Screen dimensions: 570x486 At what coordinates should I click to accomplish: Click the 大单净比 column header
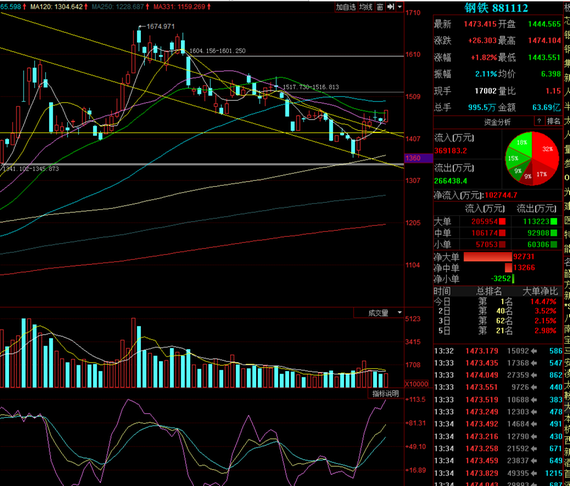(x=540, y=292)
